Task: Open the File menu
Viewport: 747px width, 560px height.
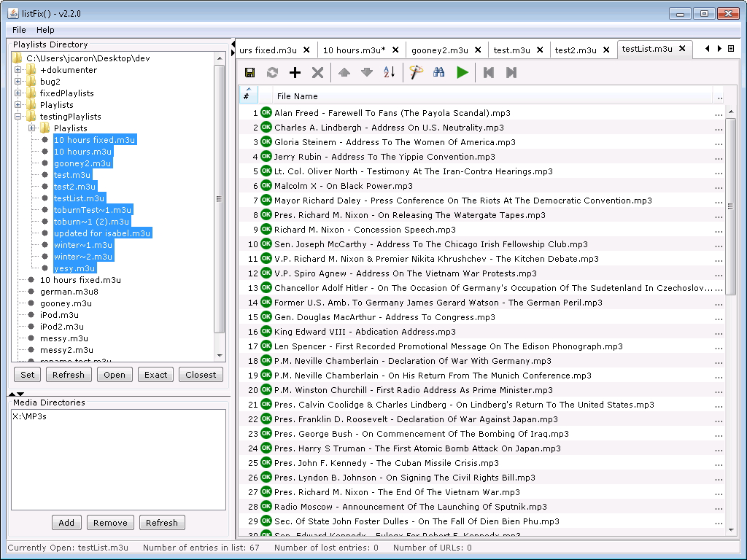Action: tap(18, 30)
